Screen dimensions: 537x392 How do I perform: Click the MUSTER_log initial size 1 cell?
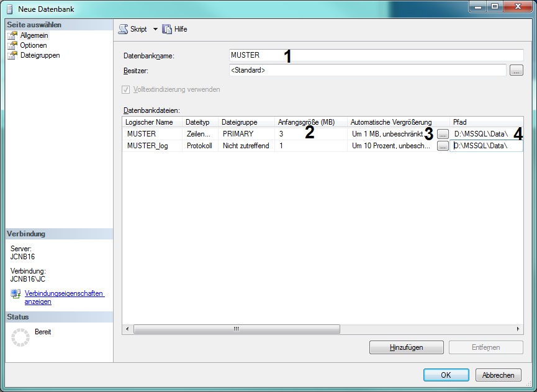pos(311,146)
